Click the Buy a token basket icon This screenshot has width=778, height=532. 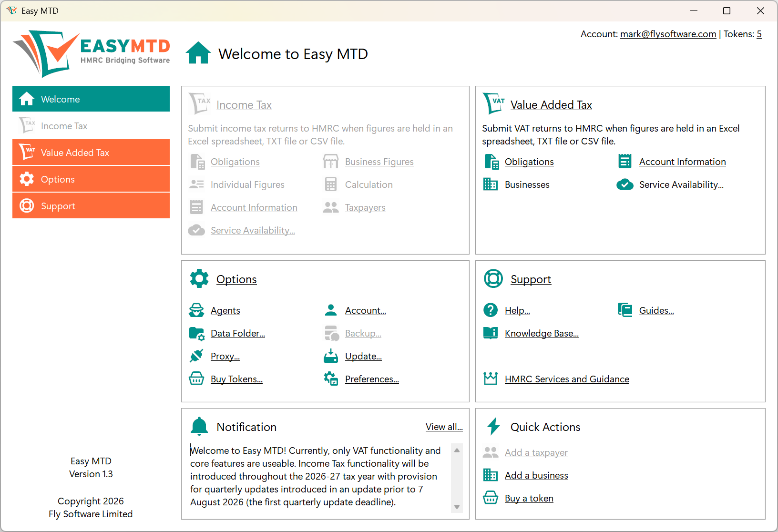pyautogui.click(x=491, y=498)
